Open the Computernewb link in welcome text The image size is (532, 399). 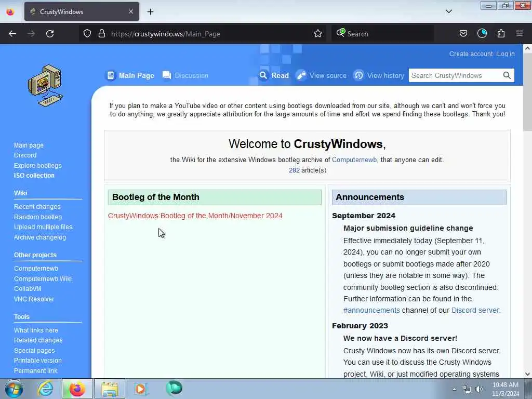pyautogui.click(x=354, y=160)
